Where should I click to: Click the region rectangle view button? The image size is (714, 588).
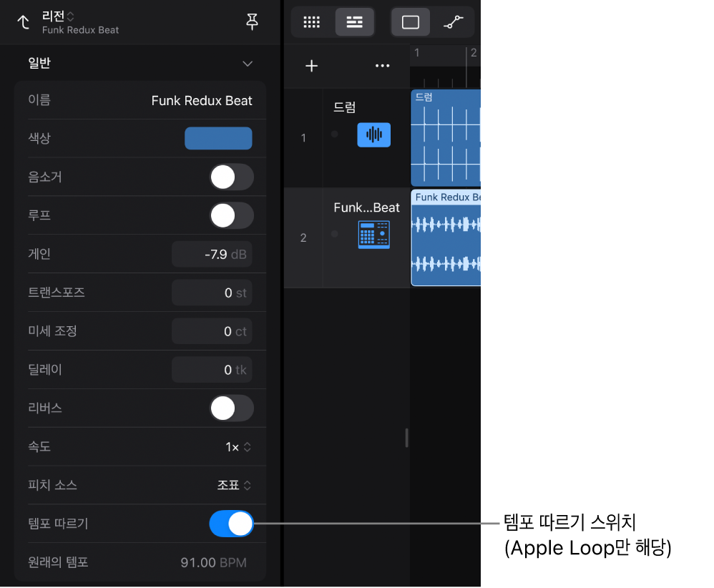point(410,22)
